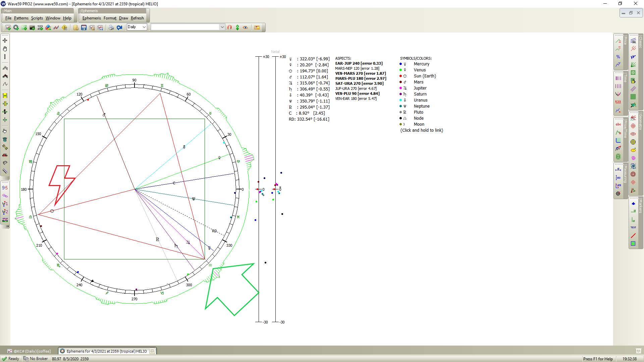Click the new chart toolbar icon
This screenshot has height=362, width=644.
[x=8, y=27]
